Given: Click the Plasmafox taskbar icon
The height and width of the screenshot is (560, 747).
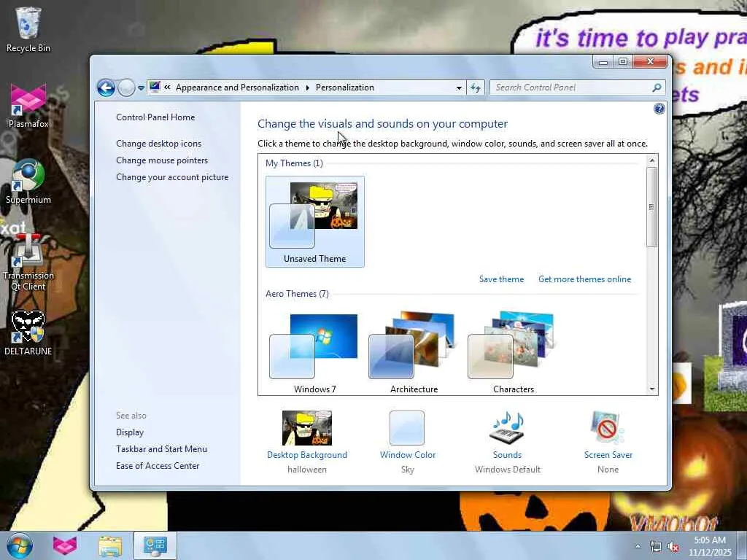Looking at the screenshot, I should [65, 545].
